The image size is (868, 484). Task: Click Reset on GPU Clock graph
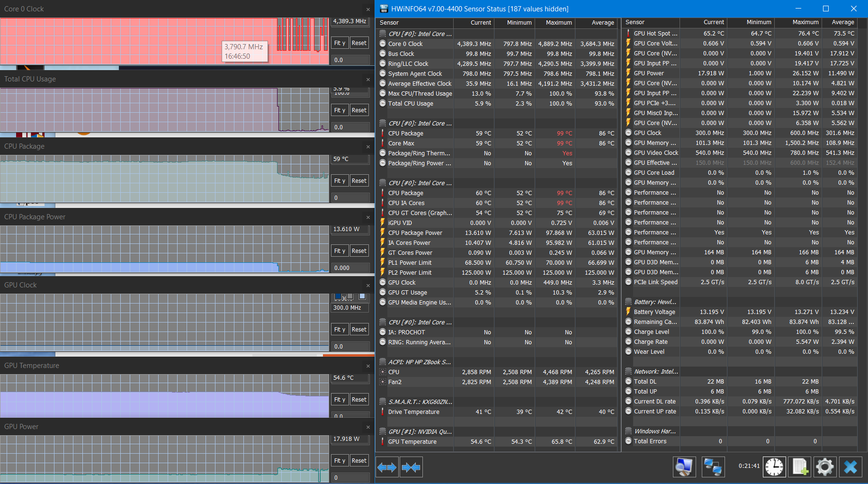(x=359, y=329)
